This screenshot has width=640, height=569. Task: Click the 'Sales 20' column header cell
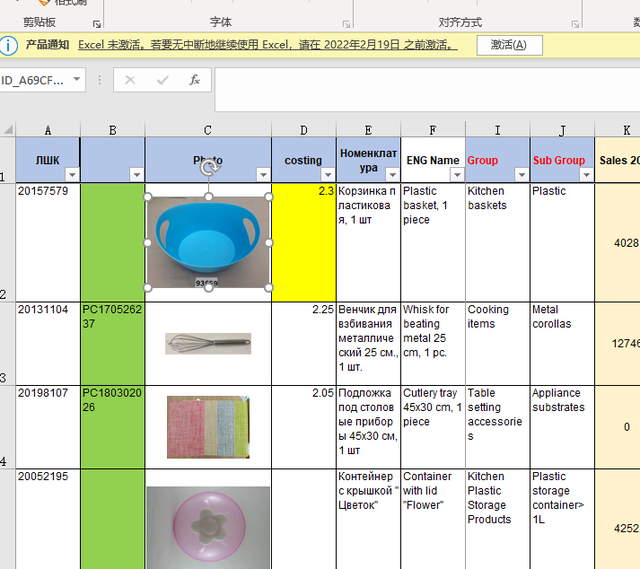(618, 160)
